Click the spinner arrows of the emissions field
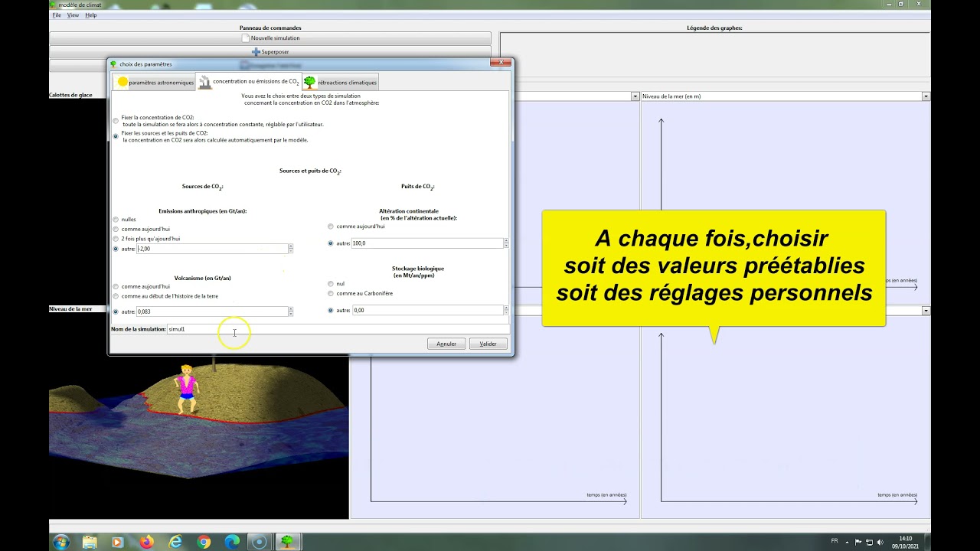 [291, 249]
